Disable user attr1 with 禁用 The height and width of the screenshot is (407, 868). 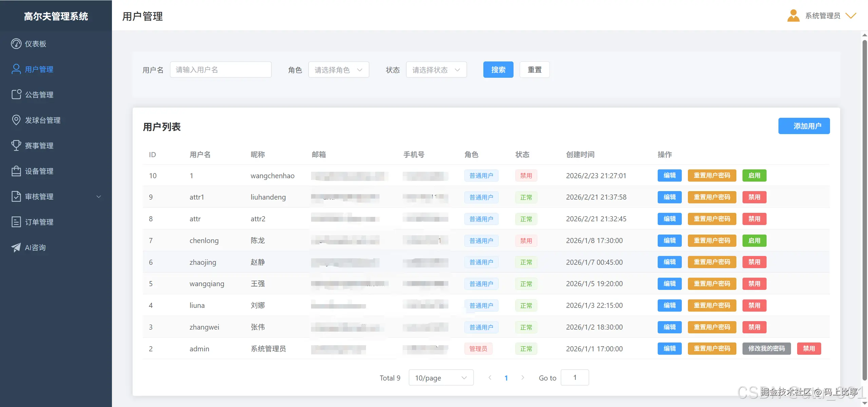click(x=754, y=197)
